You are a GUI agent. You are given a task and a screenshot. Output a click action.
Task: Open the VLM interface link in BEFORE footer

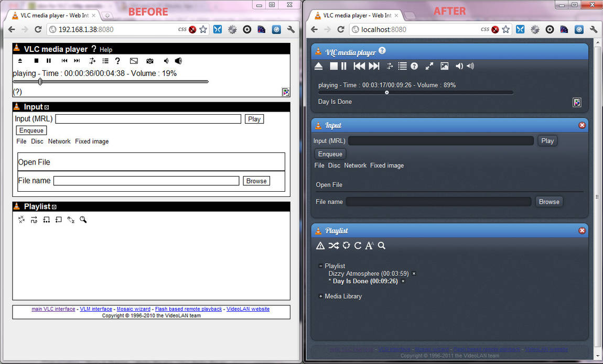[96, 309]
